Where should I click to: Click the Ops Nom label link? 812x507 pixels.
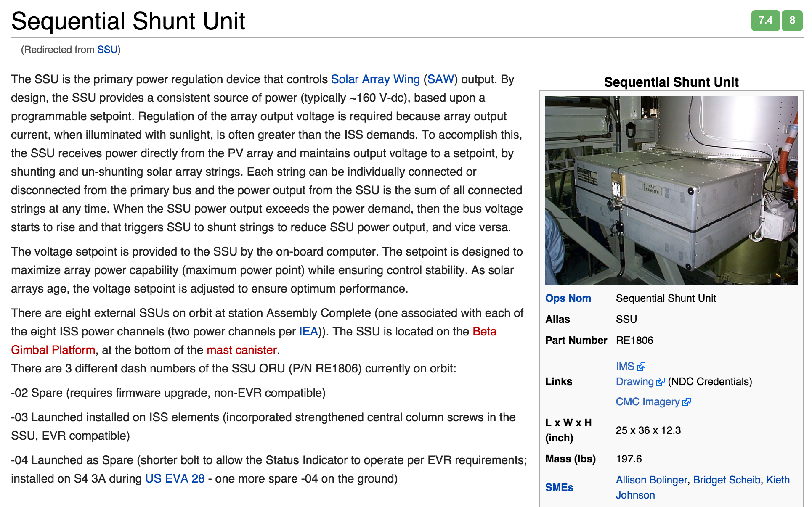coord(568,298)
